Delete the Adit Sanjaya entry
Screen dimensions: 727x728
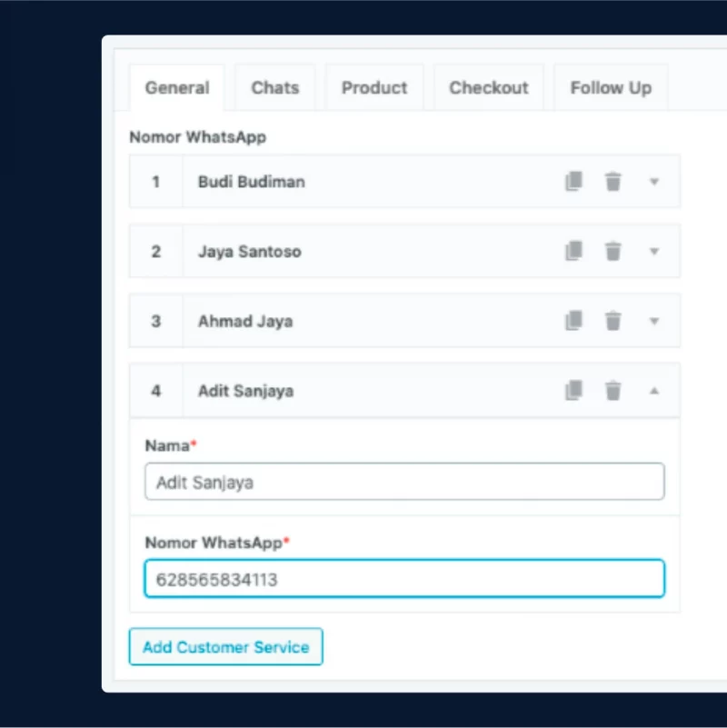pyautogui.click(x=612, y=391)
